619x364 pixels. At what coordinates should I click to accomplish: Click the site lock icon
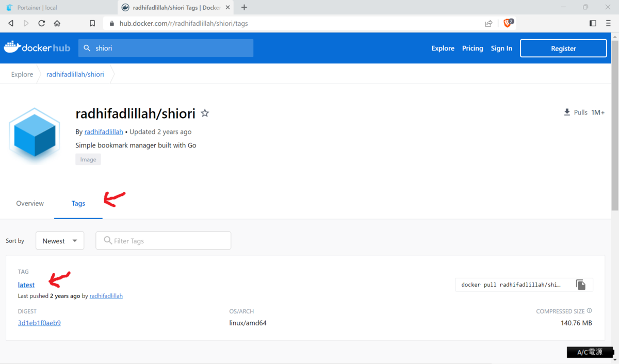click(112, 23)
